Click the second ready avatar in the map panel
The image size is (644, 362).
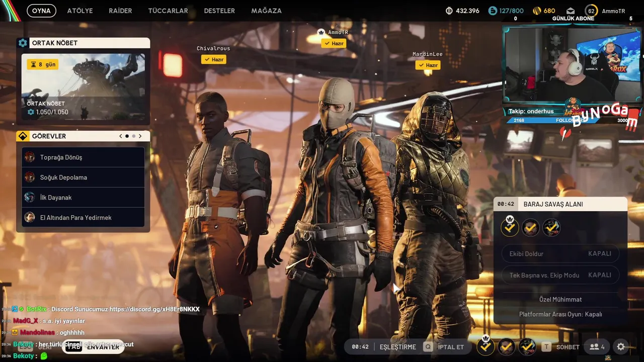coord(530,227)
